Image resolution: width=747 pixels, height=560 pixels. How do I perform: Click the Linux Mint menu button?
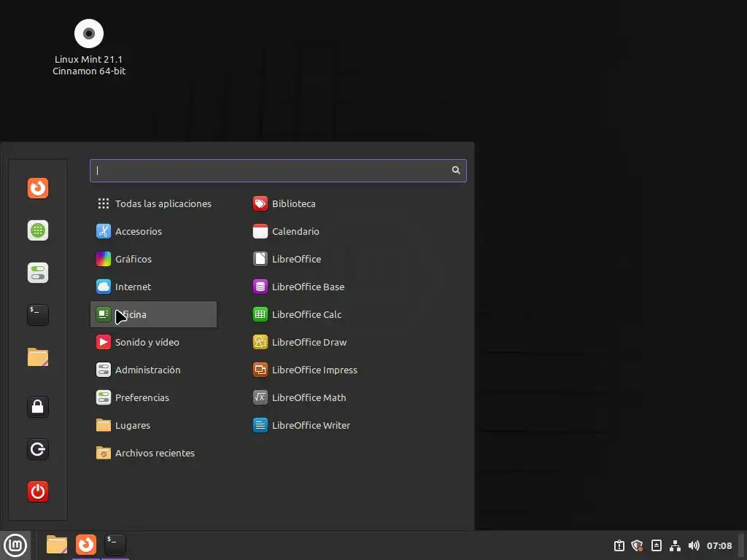pos(15,545)
